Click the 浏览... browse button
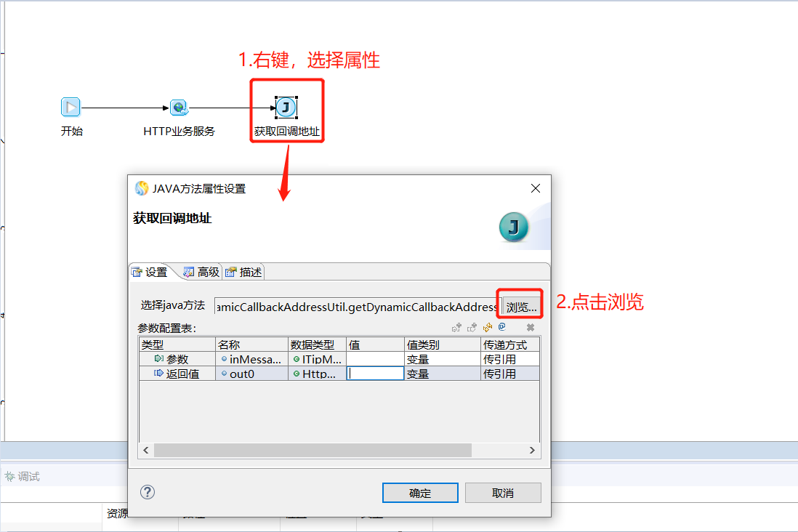798x532 pixels. click(x=521, y=307)
